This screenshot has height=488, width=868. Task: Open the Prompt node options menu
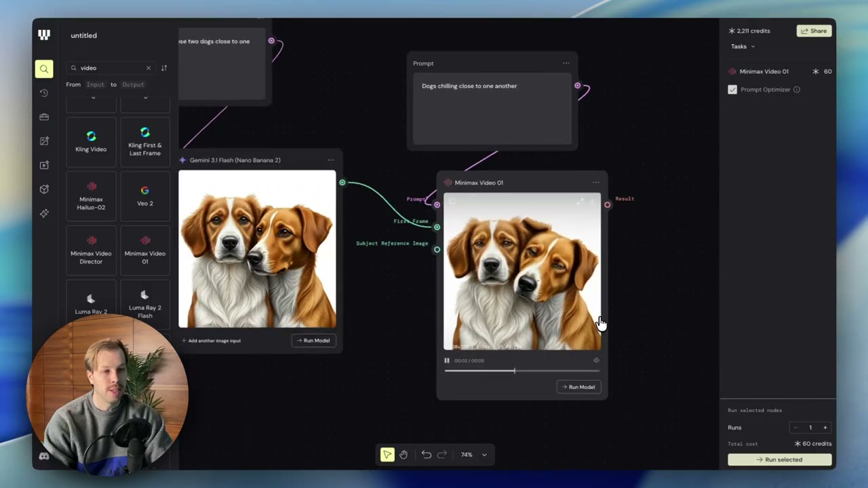click(566, 63)
